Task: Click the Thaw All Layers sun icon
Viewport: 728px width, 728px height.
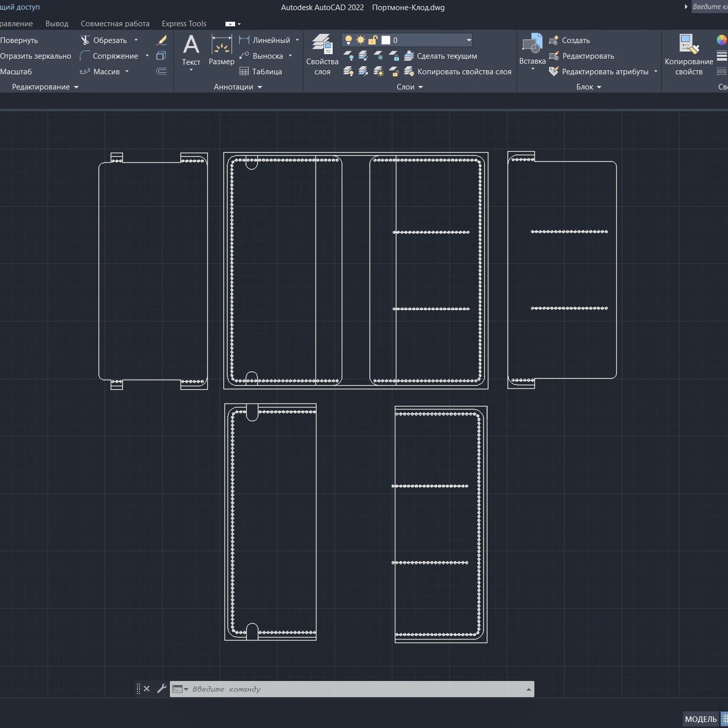Action: pyautogui.click(x=379, y=71)
